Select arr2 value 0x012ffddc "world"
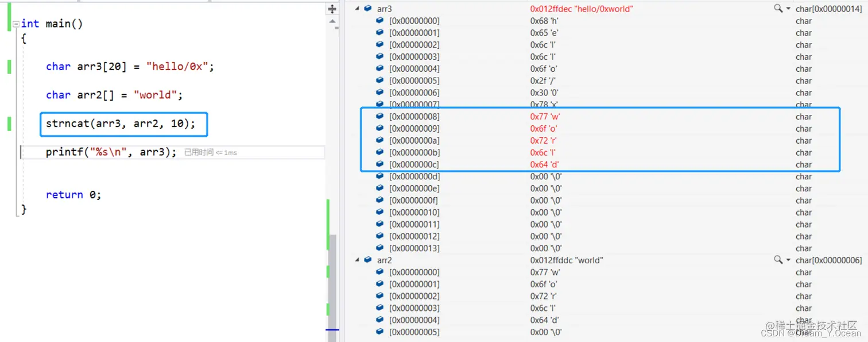 click(x=566, y=260)
